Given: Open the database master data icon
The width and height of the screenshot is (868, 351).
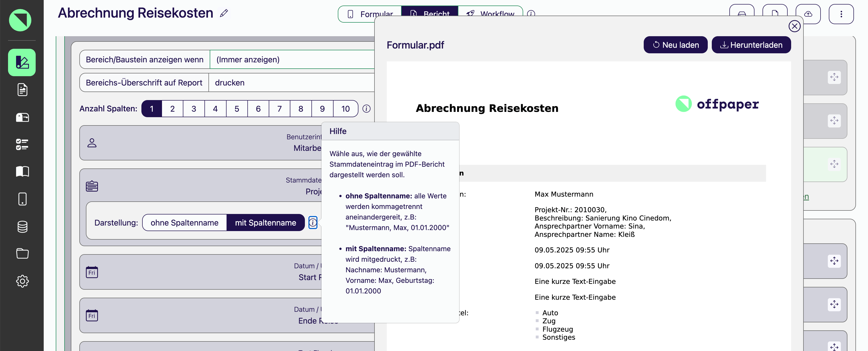Looking at the screenshot, I should (22, 227).
